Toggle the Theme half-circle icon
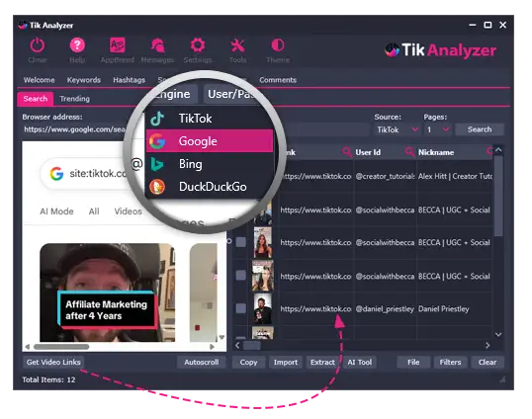Viewport: 532px width, 419px height. [278, 45]
